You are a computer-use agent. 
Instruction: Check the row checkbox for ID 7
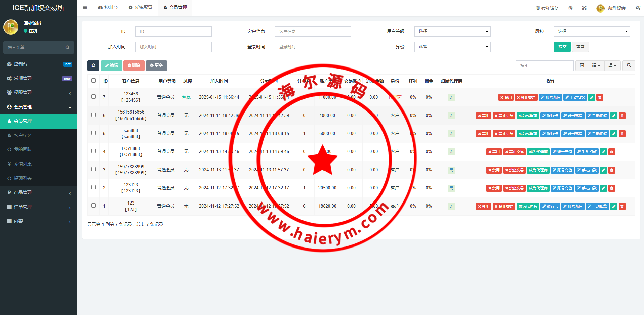[93, 97]
